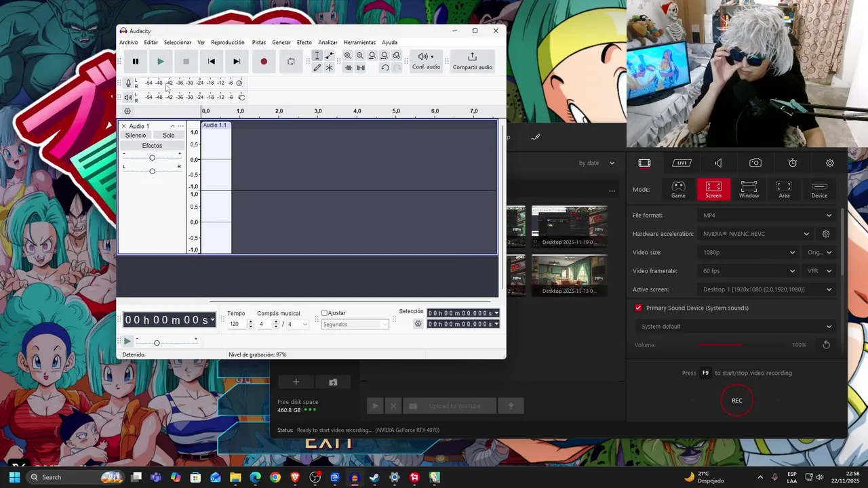Mute track with the Silencio button
Screen dimensions: 868x488
136,135
